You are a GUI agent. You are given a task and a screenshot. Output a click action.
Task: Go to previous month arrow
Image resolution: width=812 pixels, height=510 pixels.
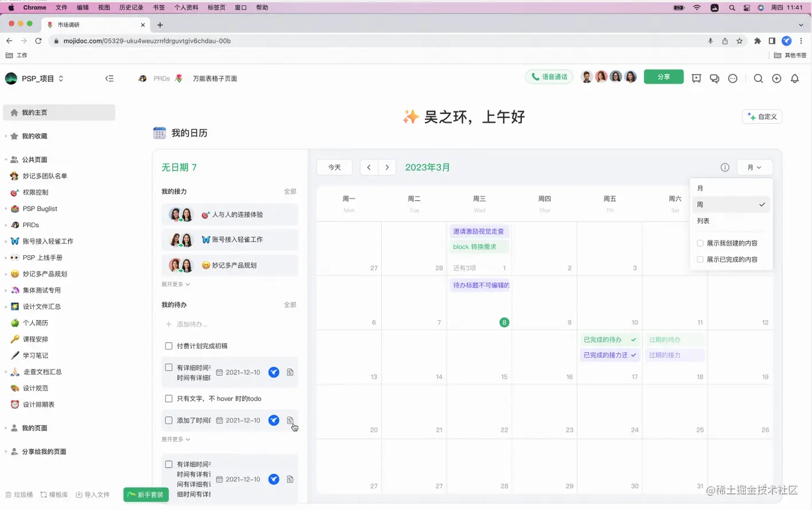pos(369,168)
